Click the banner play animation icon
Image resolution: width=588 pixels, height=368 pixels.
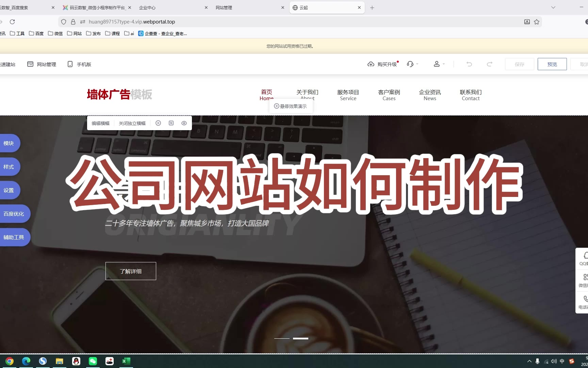pos(158,123)
